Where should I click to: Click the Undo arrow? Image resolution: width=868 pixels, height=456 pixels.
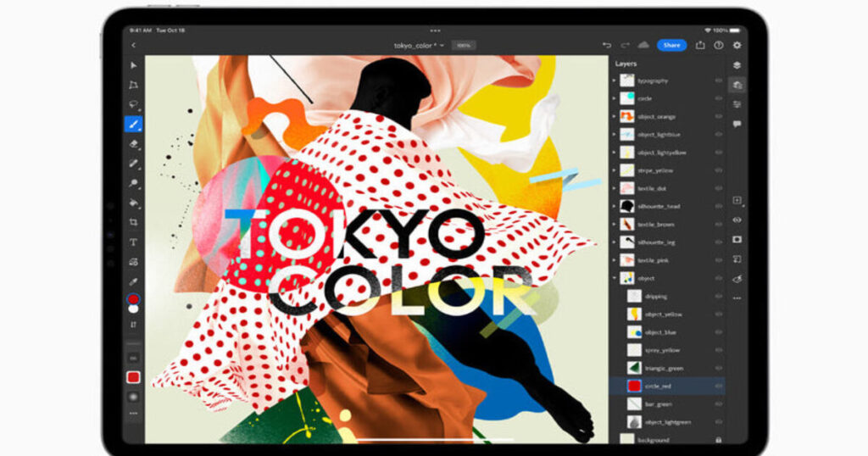click(607, 45)
